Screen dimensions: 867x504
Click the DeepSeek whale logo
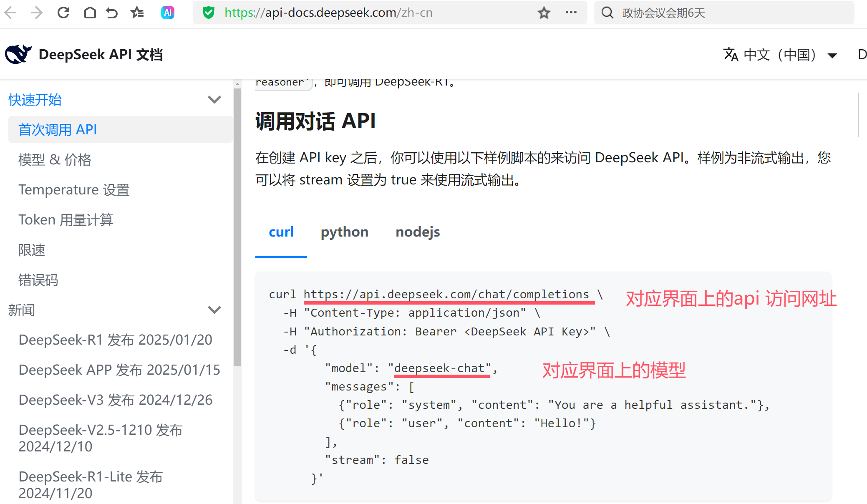tap(18, 54)
